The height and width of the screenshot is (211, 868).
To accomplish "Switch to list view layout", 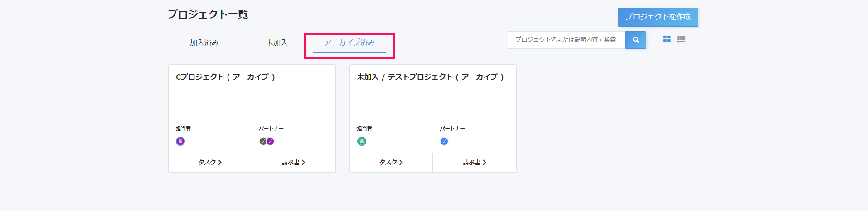I will (681, 39).
